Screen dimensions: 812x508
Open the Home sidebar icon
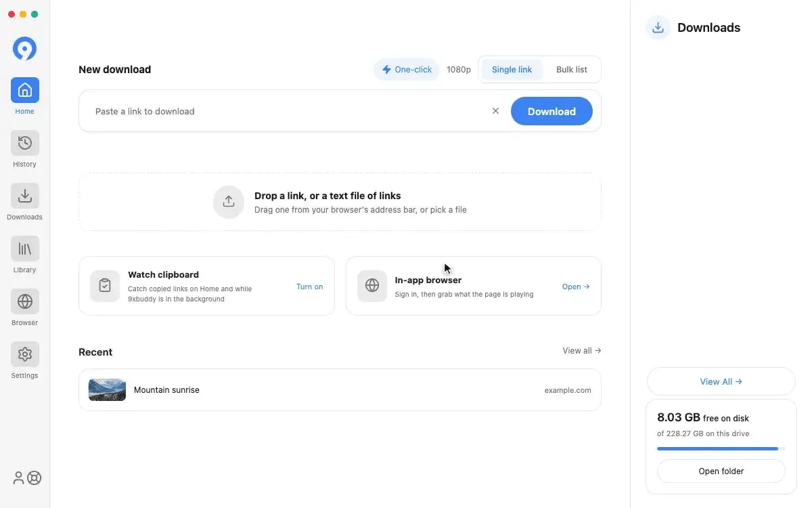(25, 90)
